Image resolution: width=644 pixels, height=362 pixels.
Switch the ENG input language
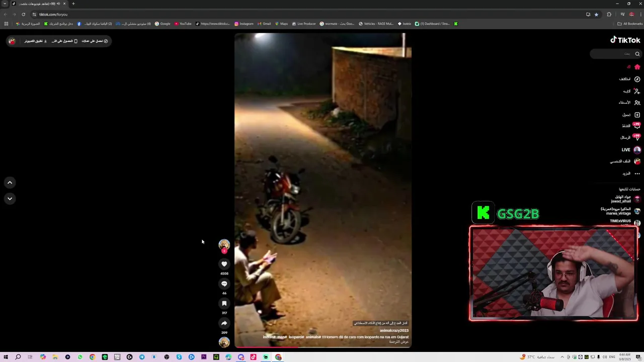612,357
